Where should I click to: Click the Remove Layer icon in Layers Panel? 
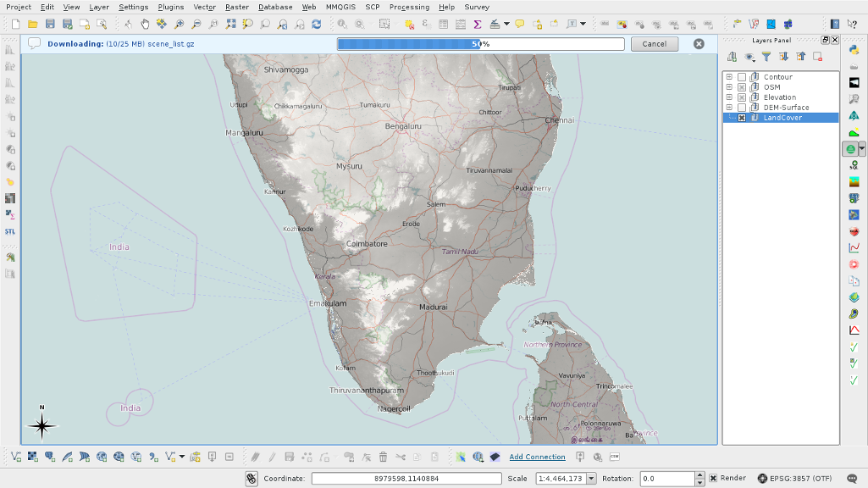[817, 57]
